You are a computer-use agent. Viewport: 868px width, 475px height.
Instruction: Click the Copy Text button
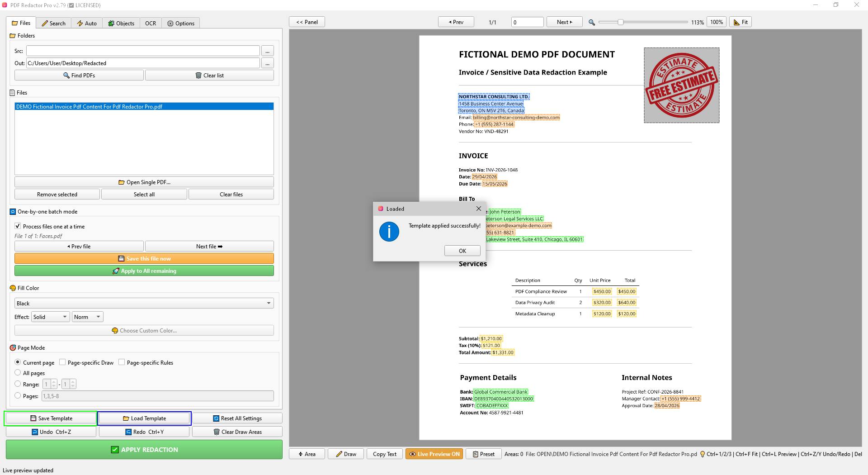pyautogui.click(x=385, y=454)
